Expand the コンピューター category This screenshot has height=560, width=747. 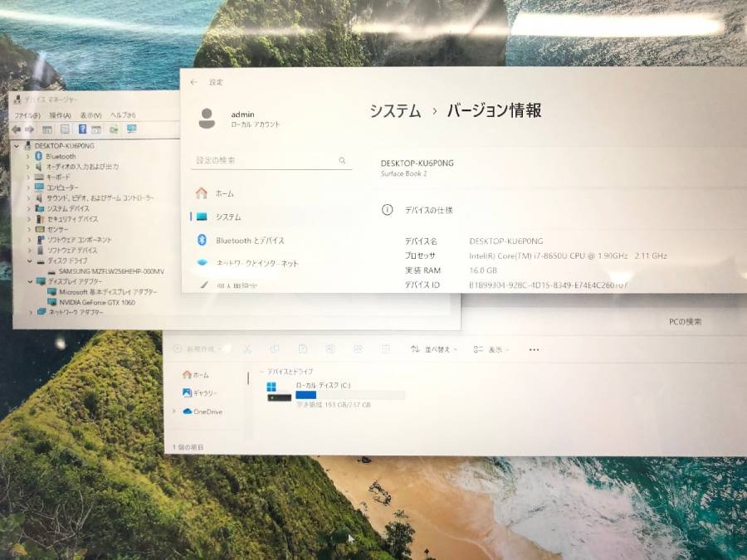coord(27,187)
